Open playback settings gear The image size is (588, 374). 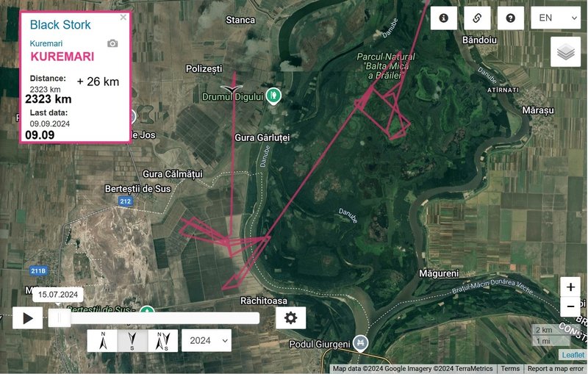coord(290,317)
